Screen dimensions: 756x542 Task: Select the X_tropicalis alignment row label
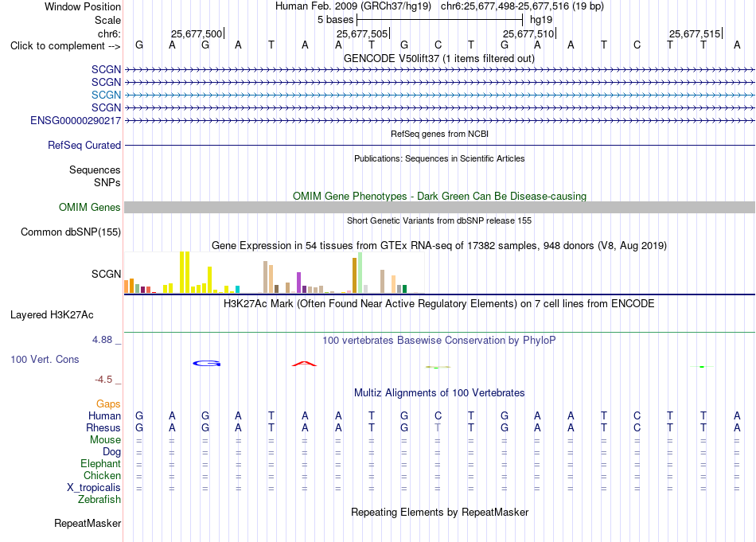click(94, 488)
